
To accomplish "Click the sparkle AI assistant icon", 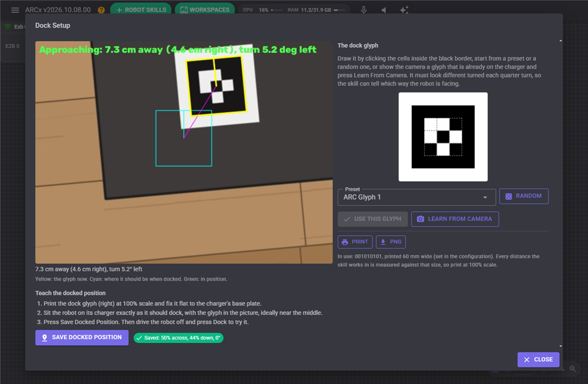I will [404, 10].
